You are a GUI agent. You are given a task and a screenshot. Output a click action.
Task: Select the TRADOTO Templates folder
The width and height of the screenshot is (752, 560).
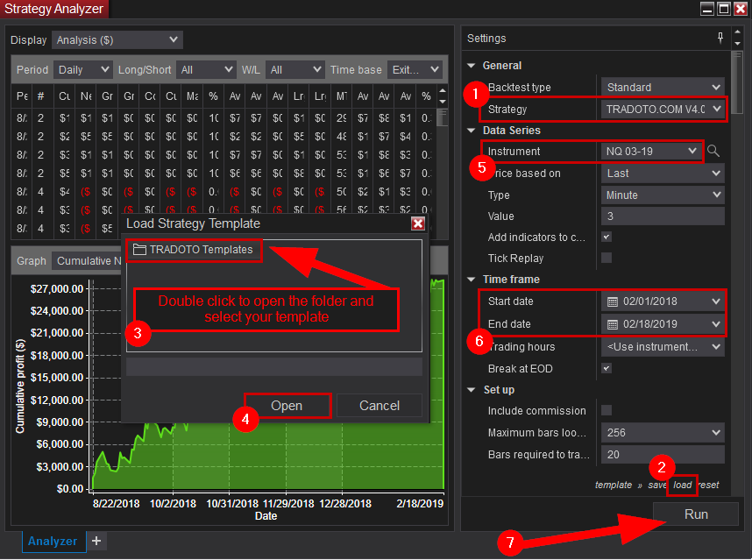coord(194,250)
